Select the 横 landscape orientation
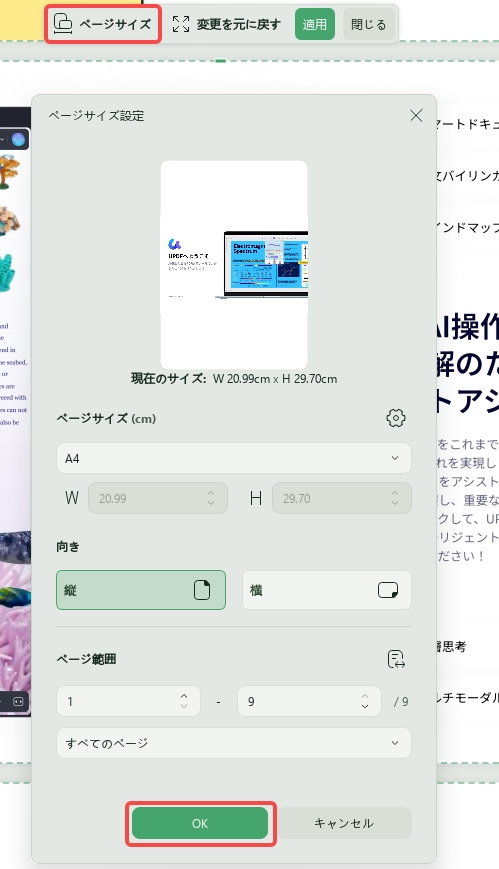This screenshot has width=499, height=869. click(x=327, y=590)
